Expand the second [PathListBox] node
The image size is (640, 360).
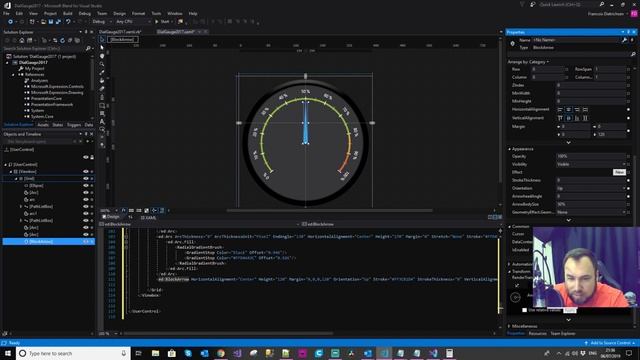coord(21,220)
